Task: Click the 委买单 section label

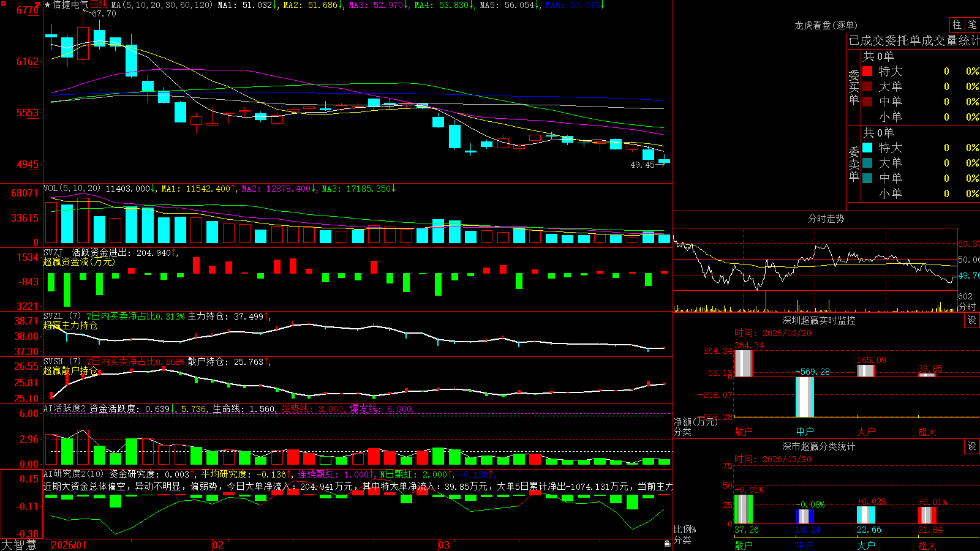Action: (x=854, y=88)
